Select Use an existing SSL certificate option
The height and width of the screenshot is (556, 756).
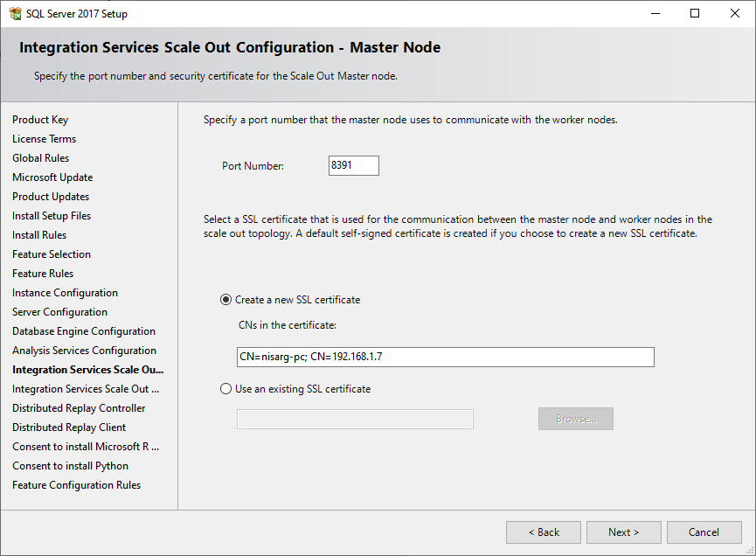pos(227,389)
